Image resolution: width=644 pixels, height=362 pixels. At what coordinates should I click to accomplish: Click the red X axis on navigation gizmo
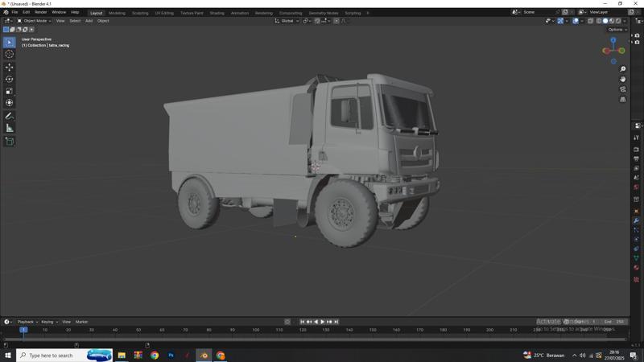click(605, 51)
